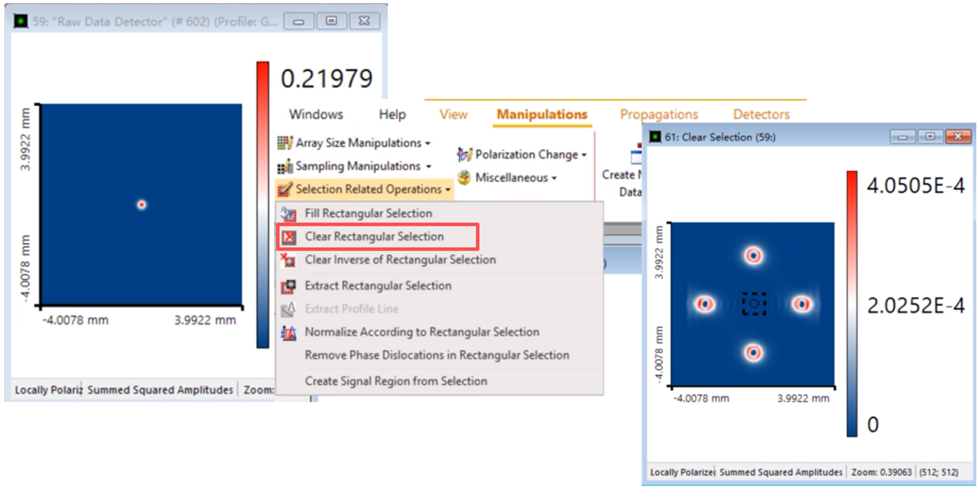Open the Manipulations ribbon tab

pyautogui.click(x=541, y=114)
